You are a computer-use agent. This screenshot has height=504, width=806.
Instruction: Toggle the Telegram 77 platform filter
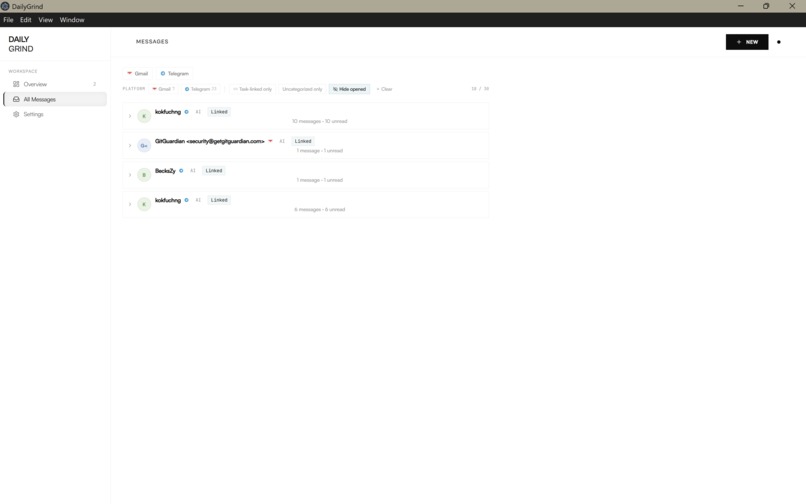coord(200,89)
